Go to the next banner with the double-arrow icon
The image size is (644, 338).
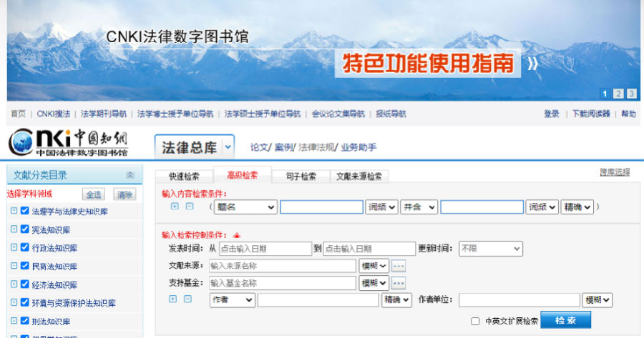coord(532,64)
